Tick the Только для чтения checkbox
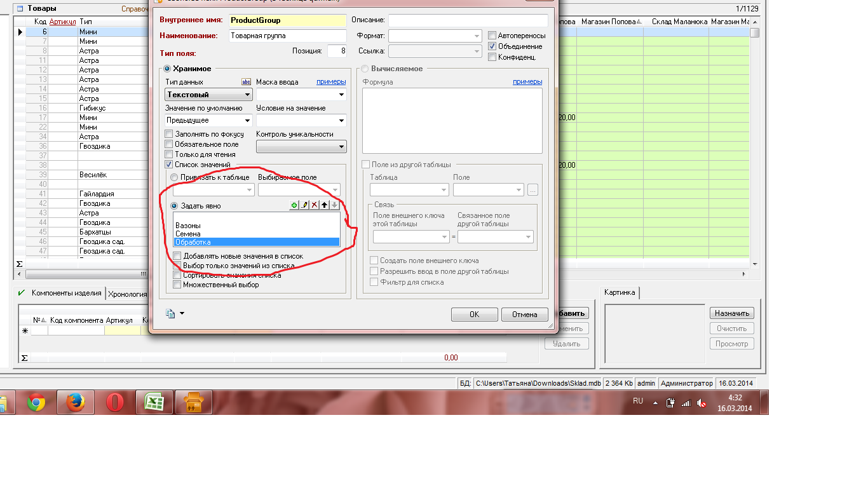Screen dimensions: 868x488 [169, 154]
